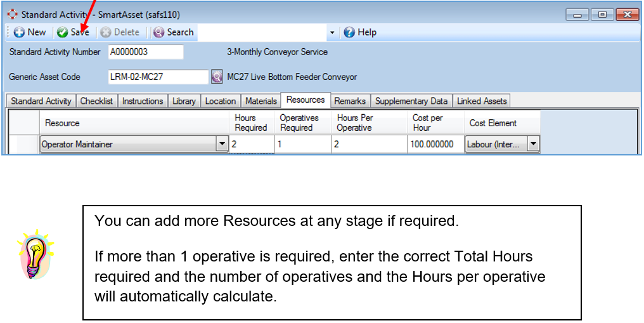The width and height of the screenshot is (644, 323).
Task: Click the Cost Element column header
Action: 502,123
